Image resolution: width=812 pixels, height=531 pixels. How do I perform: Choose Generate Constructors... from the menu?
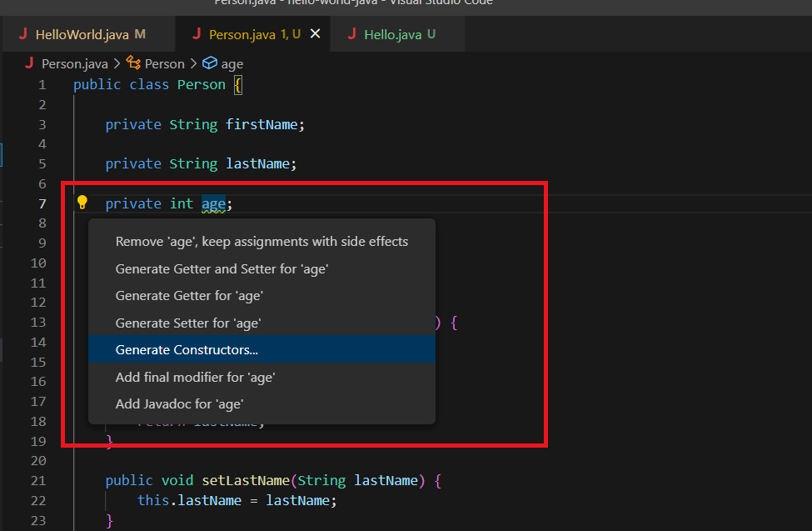187,350
